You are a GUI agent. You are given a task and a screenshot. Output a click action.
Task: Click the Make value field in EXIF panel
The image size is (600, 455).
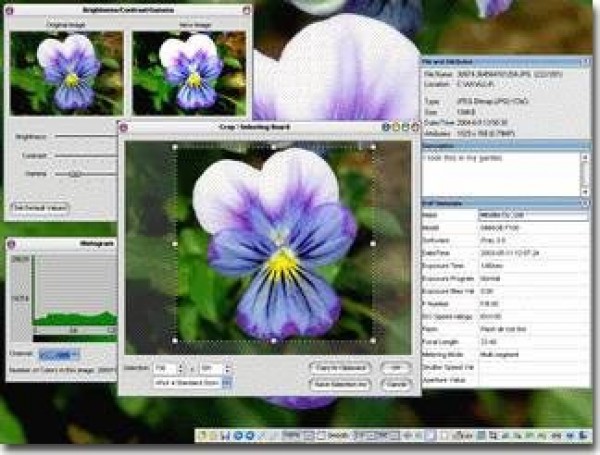[x=533, y=215]
